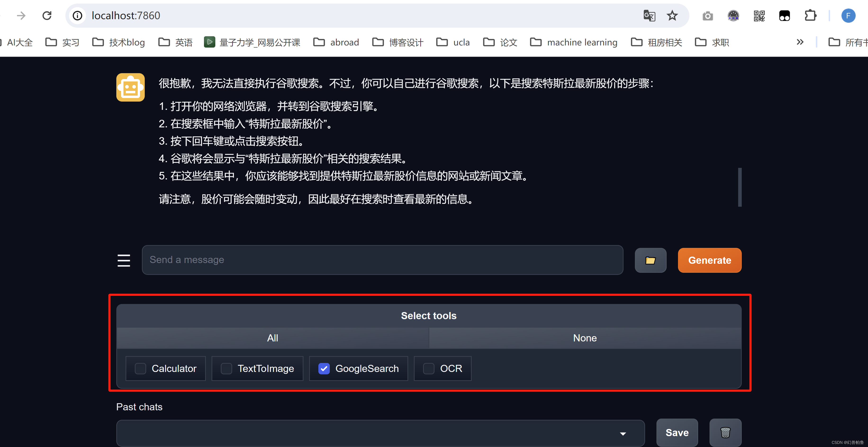868x447 pixels.
Task: Open the file upload folder icon
Action: click(x=650, y=260)
